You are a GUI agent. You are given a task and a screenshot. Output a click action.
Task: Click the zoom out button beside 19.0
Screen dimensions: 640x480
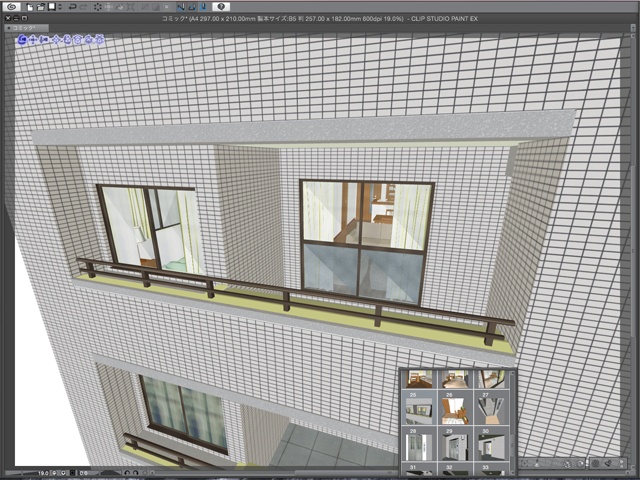coord(54,473)
